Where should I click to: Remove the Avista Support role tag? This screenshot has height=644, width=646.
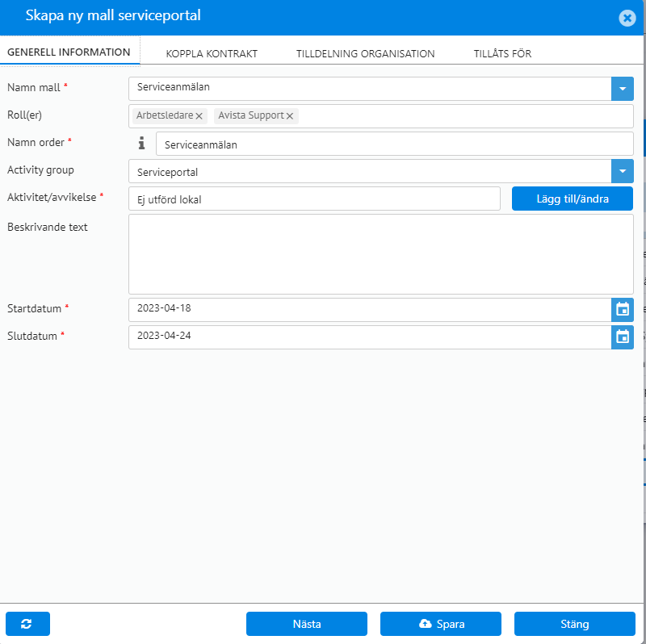tap(290, 116)
